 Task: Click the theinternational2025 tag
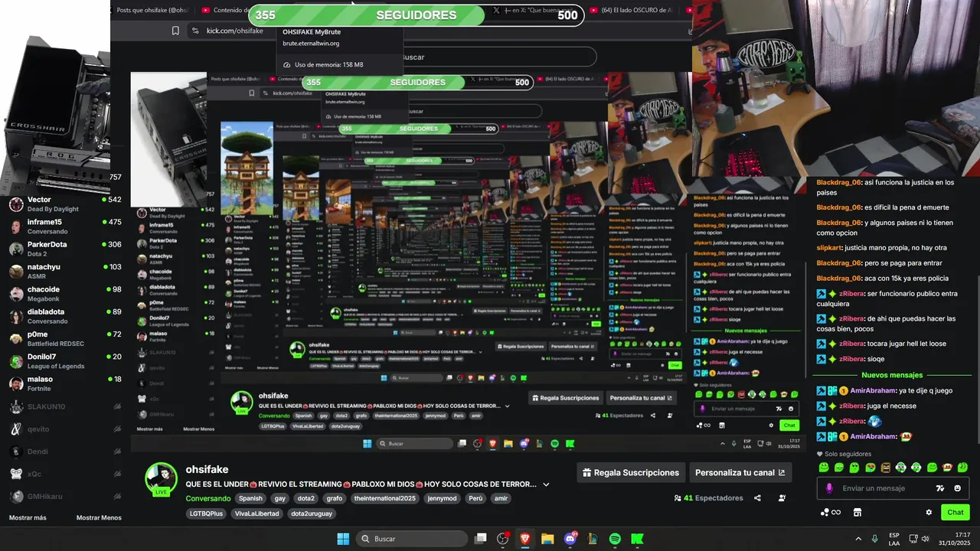click(x=384, y=498)
